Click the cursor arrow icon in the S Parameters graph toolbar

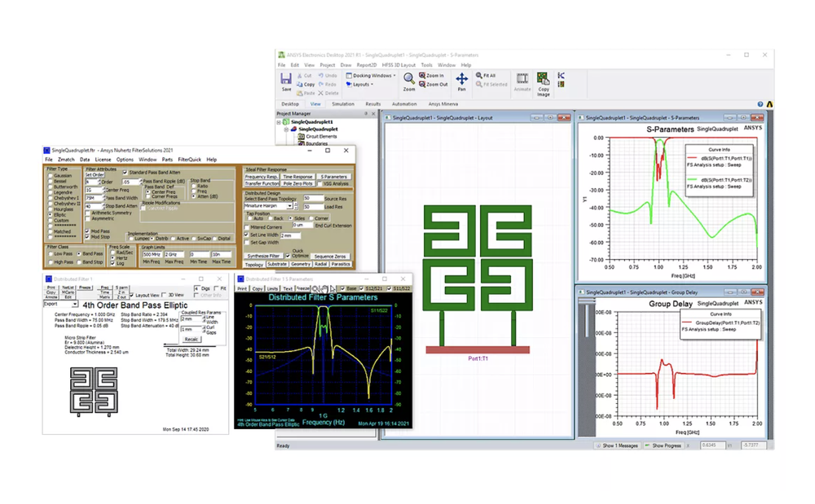pos(333,288)
